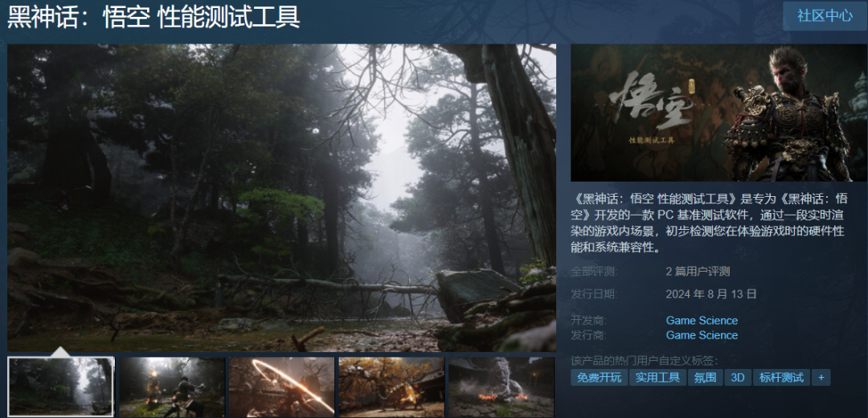Click the large forest screenshot preview
Viewport: 868px width, 418px height.
coord(281,198)
